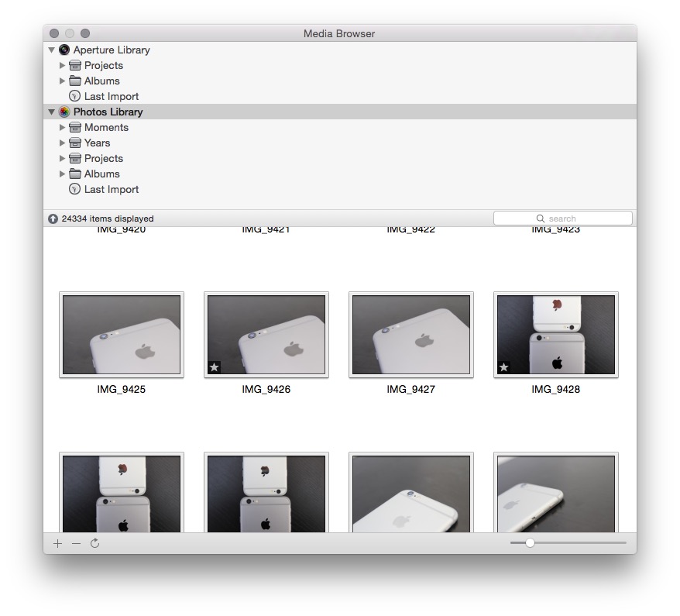The height and width of the screenshot is (616, 680).
Task: Click the up-arrow icon beside items displayed
Action: (53, 219)
